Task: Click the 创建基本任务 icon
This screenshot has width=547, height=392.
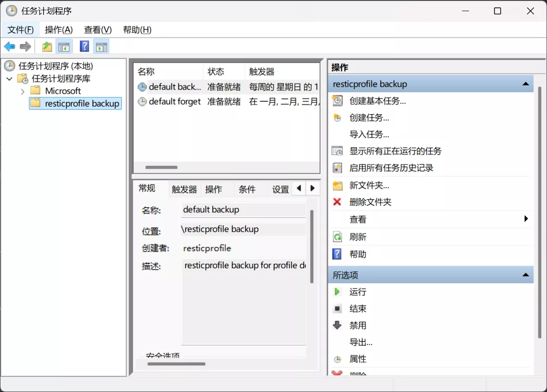Action: pyautogui.click(x=337, y=101)
